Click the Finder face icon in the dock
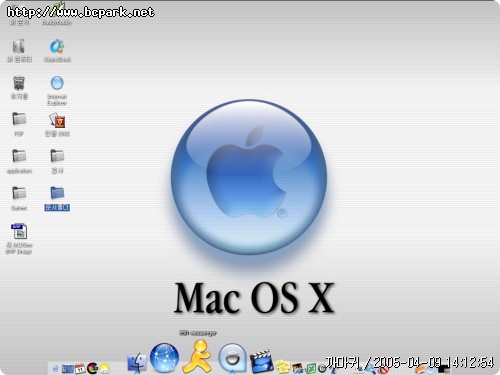Screen dimensions: 500x375 click(137, 363)
